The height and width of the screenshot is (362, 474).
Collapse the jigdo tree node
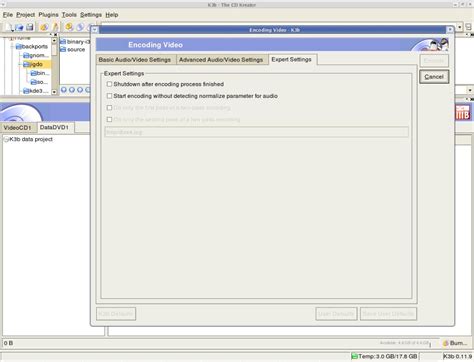point(20,64)
